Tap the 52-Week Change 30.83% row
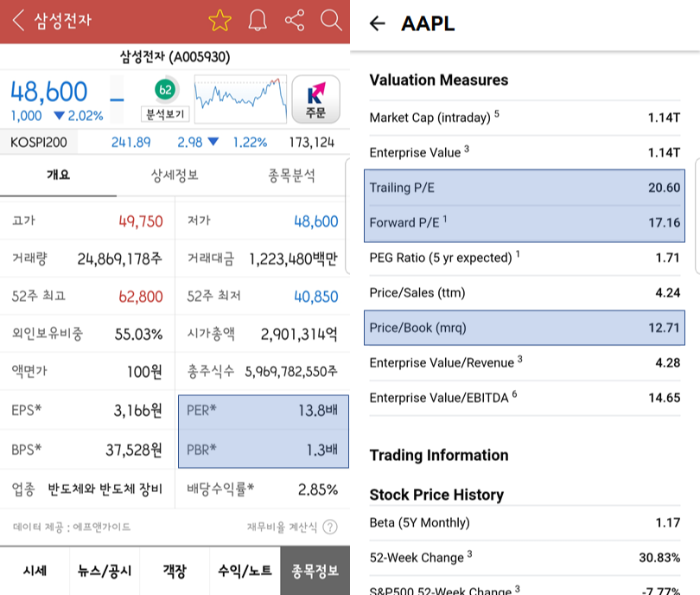 click(525, 558)
